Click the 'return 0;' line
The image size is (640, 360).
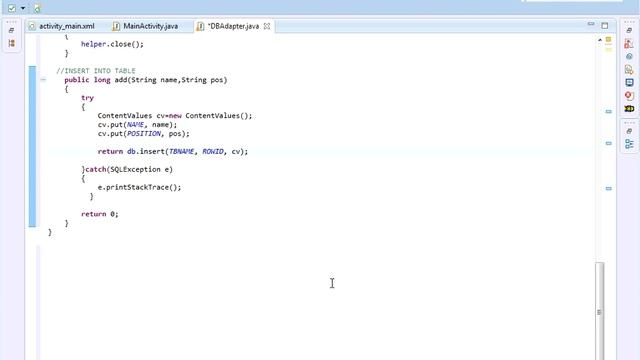(x=100, y=214)
